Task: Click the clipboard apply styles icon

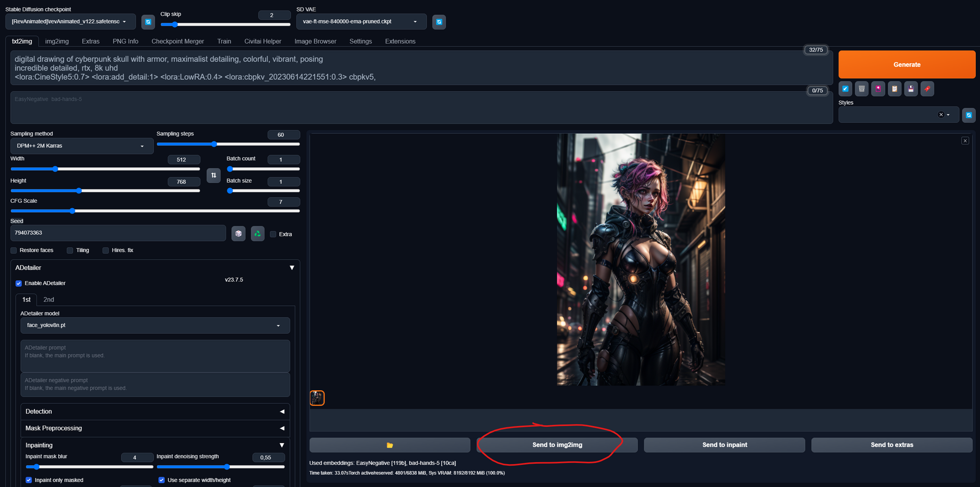Action: [894, 89]
